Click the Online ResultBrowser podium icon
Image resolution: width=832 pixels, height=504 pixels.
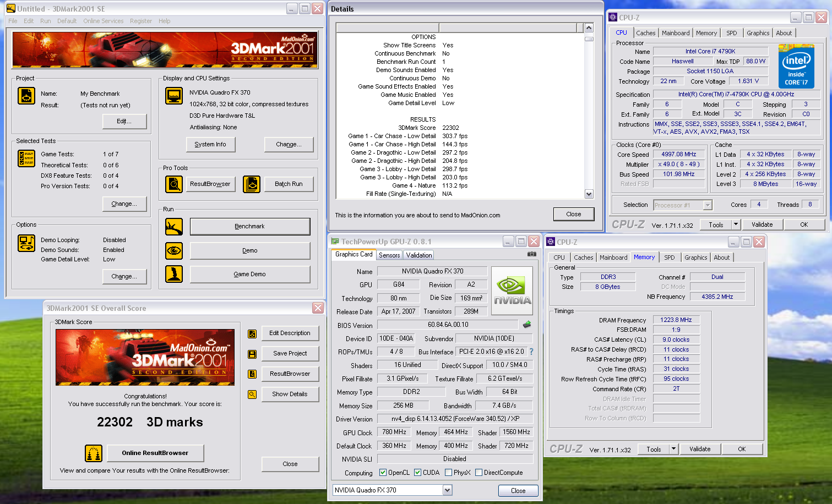pyautogui.click(x=94, y=453)
